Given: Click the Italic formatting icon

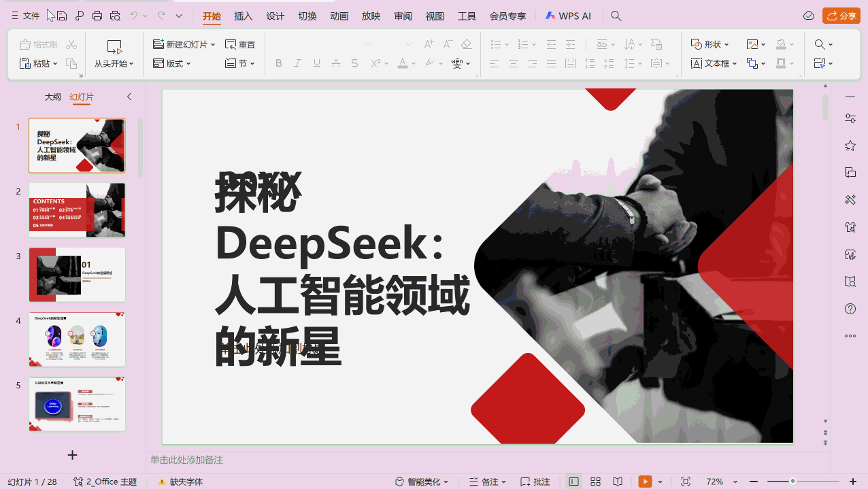Looking at the screenshot, I should [x=297, y=63].
